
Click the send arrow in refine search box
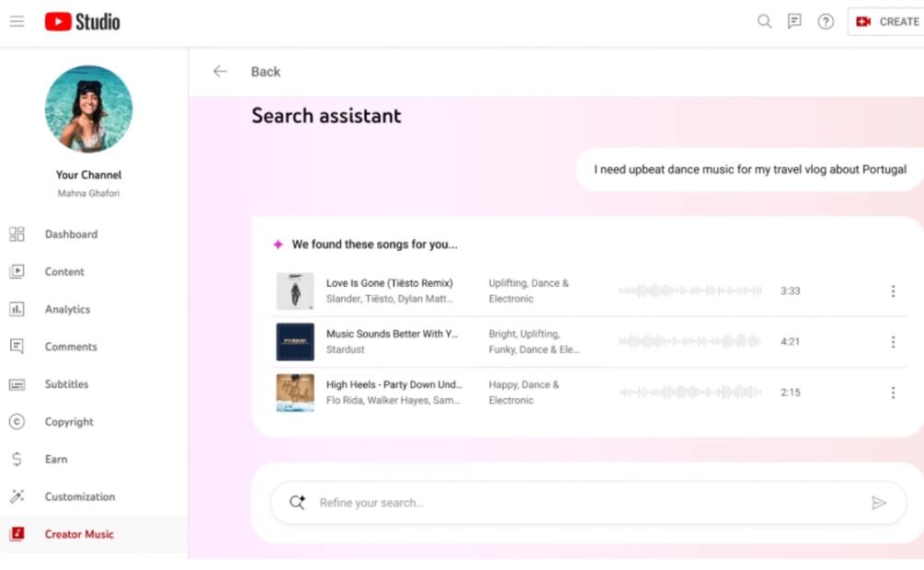(x=879, y=503)
